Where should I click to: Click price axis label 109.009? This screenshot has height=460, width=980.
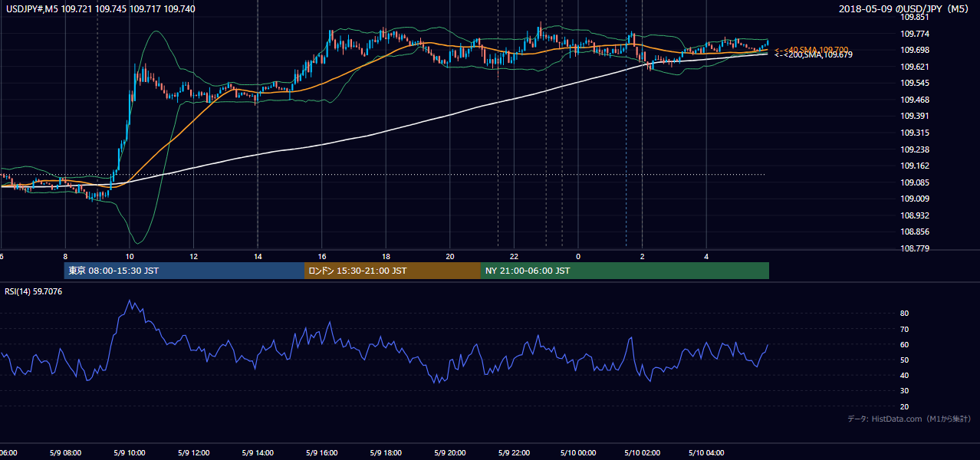pos(915,199)
